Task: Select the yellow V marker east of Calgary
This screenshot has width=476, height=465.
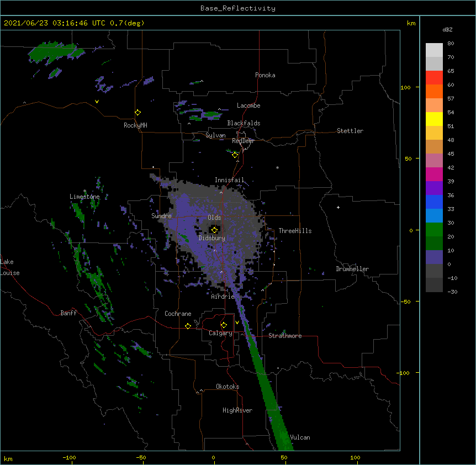Action: pos(237,323)
